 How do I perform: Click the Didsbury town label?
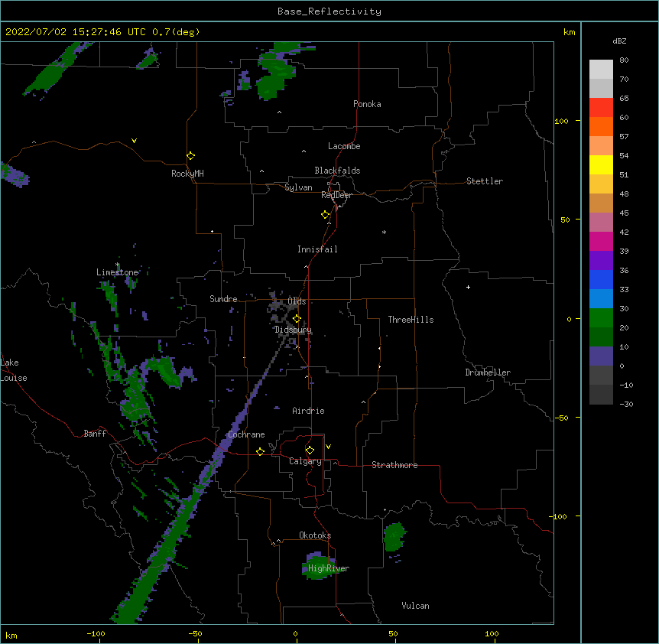(294, 330)
